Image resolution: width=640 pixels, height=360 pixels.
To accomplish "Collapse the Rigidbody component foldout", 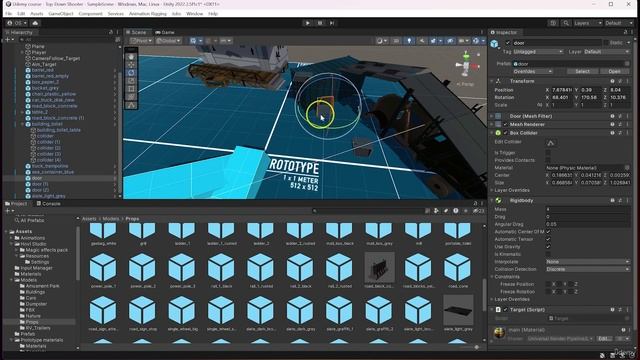I will point(492,201).
